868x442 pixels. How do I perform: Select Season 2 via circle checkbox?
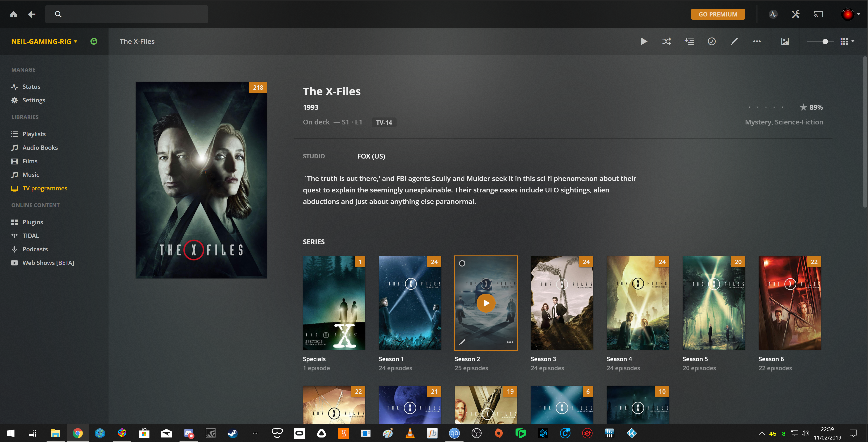click(x=462, y=263)
